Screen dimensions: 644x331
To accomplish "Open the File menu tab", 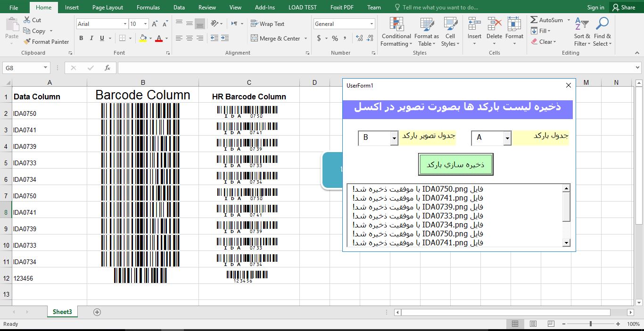I will 14,7.
